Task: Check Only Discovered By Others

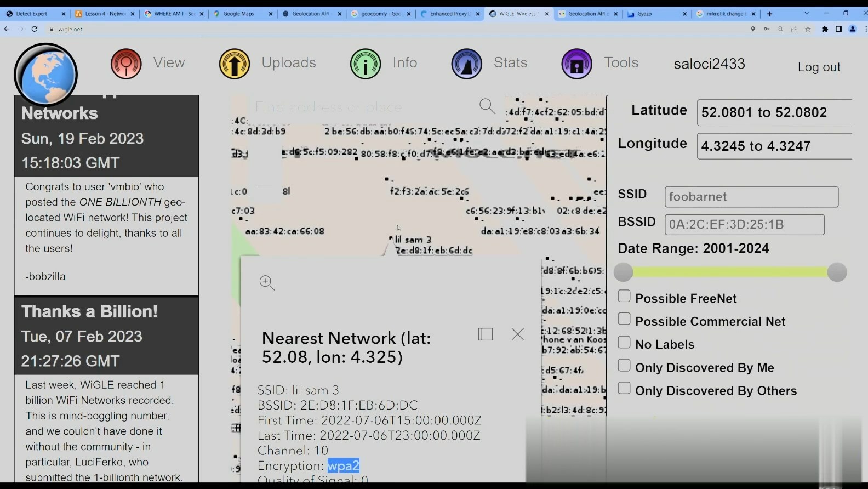Action: click(x=624, y=389)
